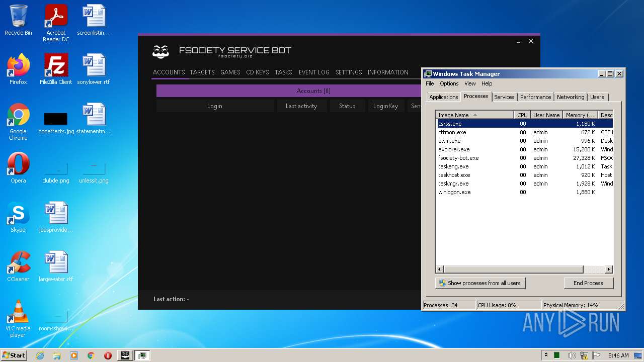Screen dimensions: 644x362
Task: Switch to the GAMES tab
Action: point(230,72)
